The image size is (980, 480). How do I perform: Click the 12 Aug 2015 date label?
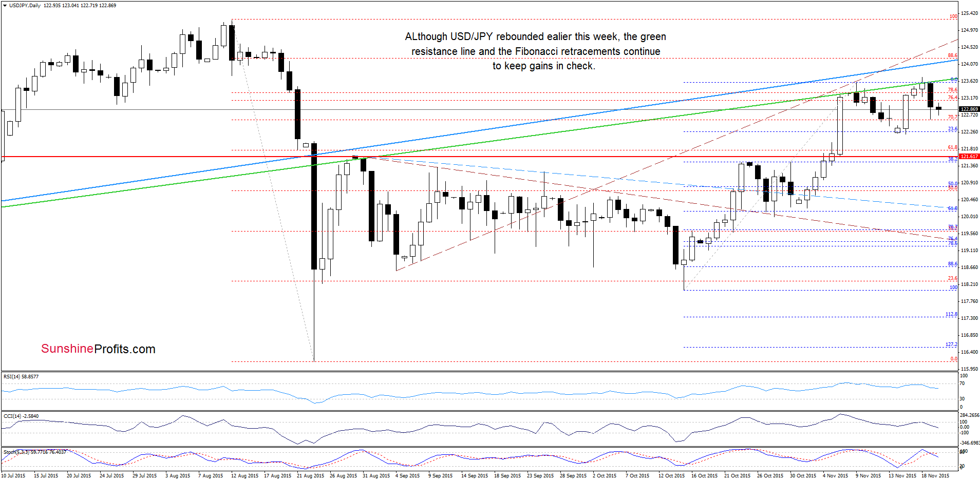tap(244, 476)
